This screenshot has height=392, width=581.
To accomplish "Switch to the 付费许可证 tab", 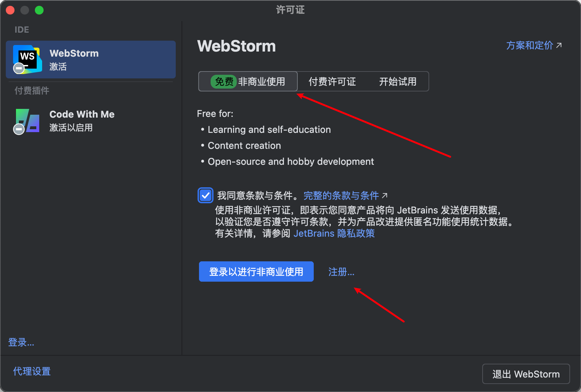I will [332, 81].
